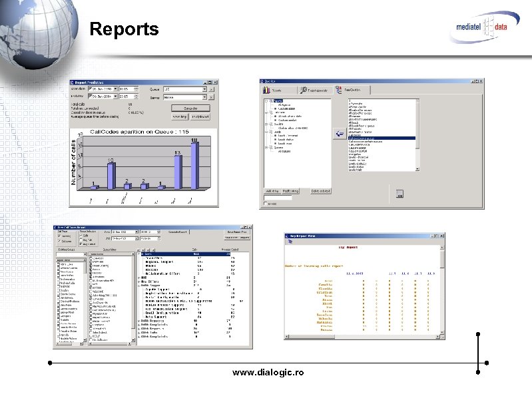The height and width of the screenshot is (398, 532).
Task: Click the Day Report View horizontal scrollbar
Action: (362, 337)
